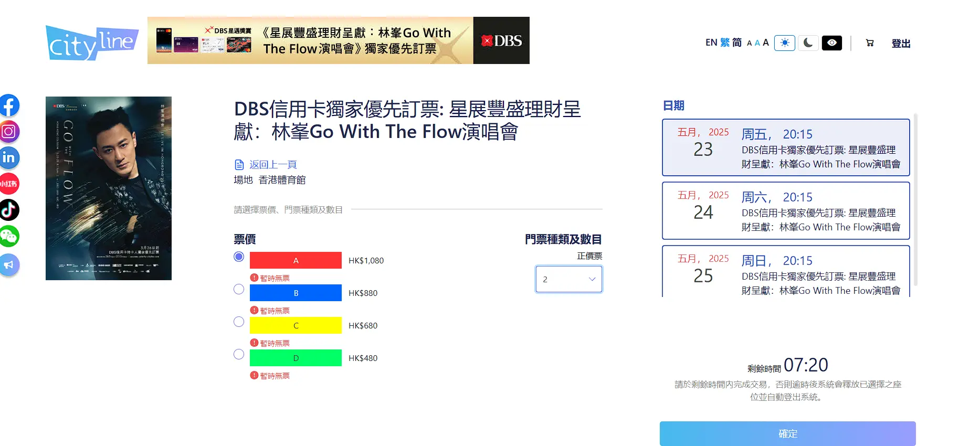Select price zone B radio button
The height and width of the screenshot is (446, 980).
coord(239,289)
